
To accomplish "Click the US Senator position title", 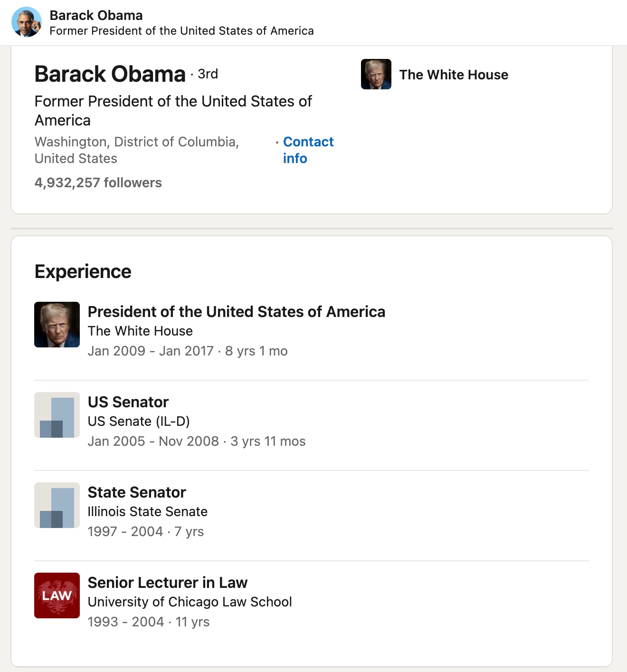I will (x=128, y=402).
